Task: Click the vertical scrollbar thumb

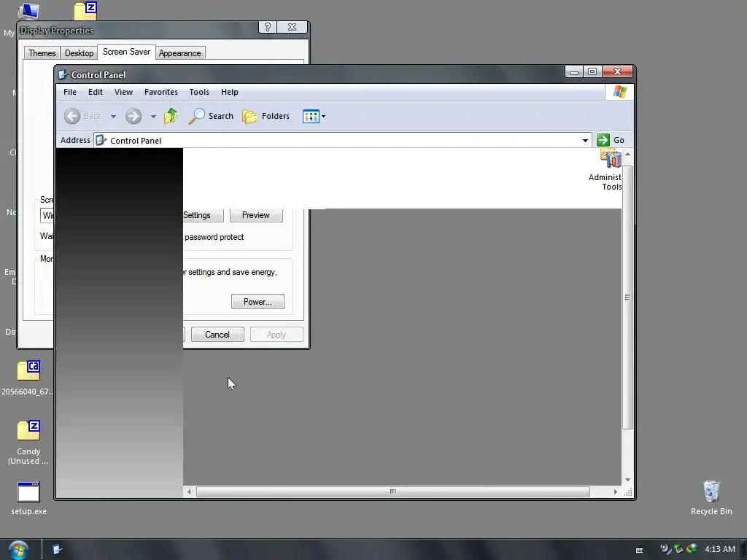Action: tap(627, 297)
